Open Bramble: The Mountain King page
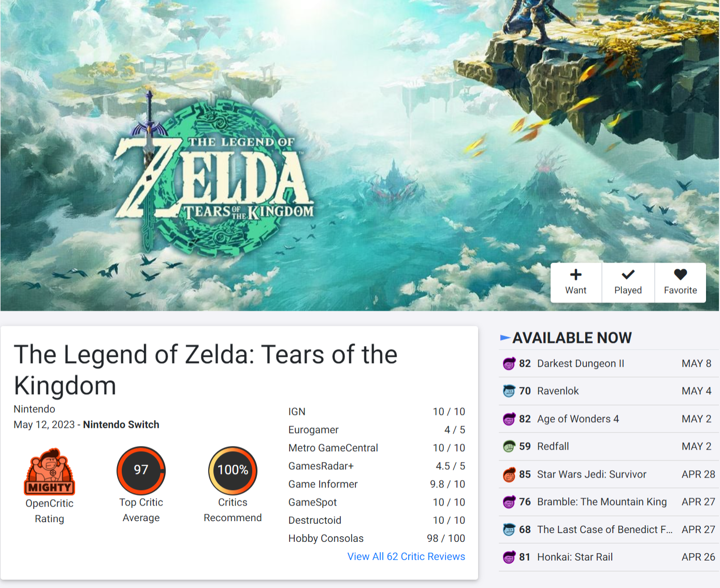 (x=602, y=502)
